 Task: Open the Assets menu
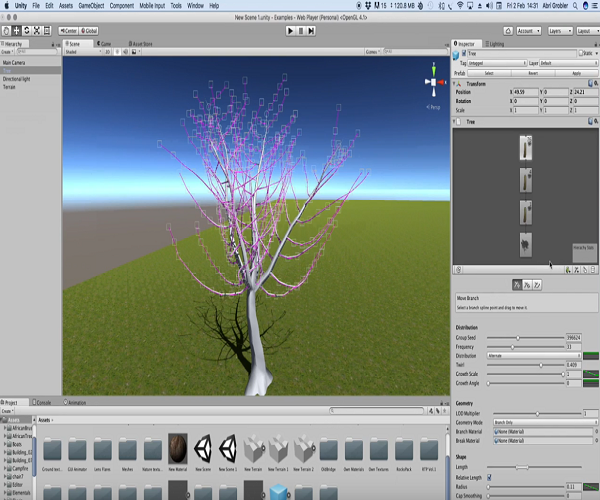66,5
